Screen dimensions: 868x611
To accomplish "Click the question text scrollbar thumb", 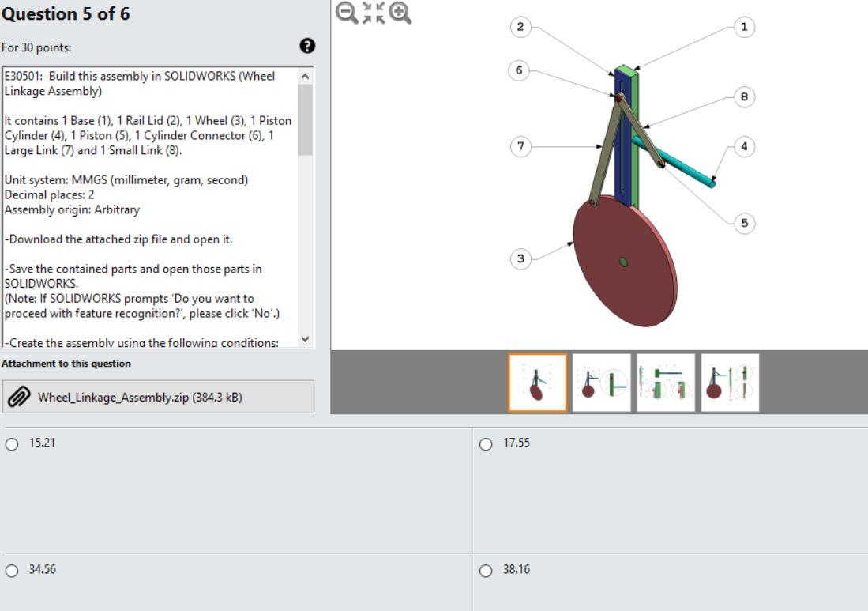I will pyautogui.click(x=305, y=119).
